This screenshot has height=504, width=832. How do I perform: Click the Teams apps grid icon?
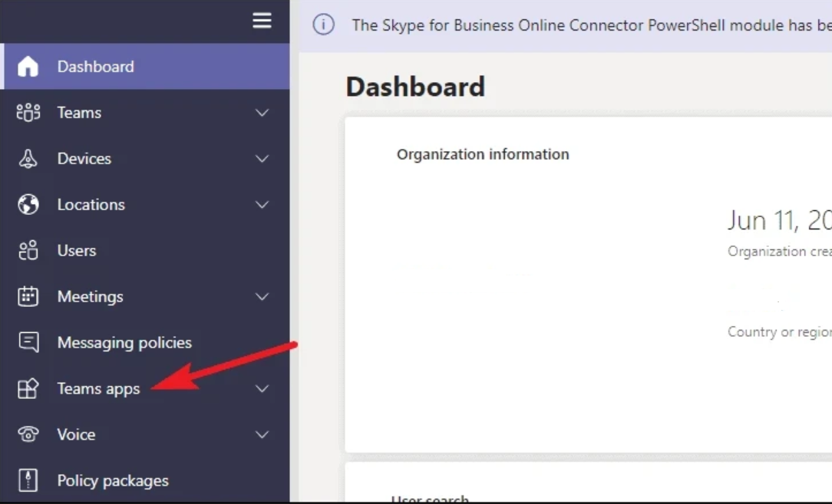point(28,389)
